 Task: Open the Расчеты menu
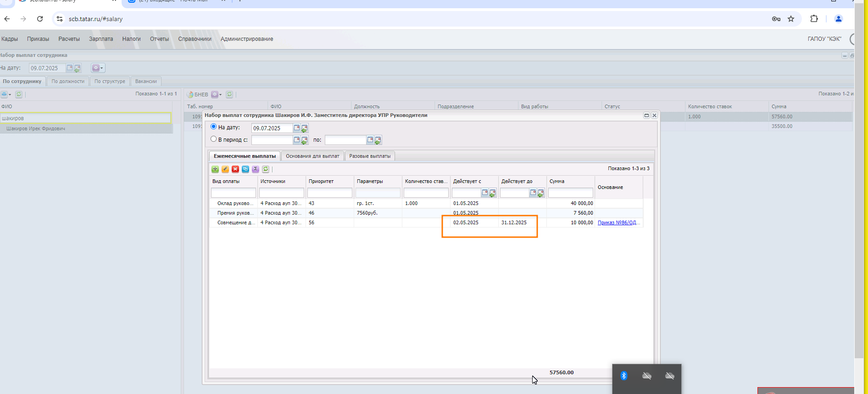point(69,39)
